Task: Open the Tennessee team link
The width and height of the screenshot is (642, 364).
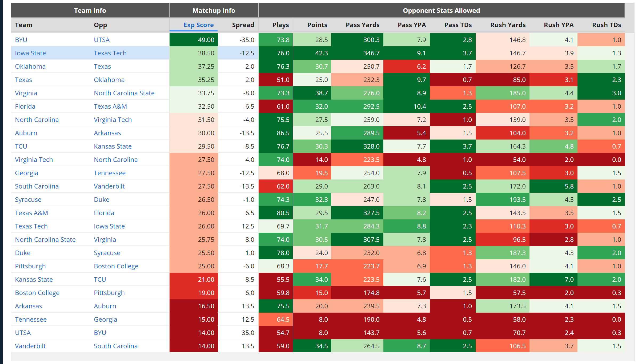Action: pos(31,319)
